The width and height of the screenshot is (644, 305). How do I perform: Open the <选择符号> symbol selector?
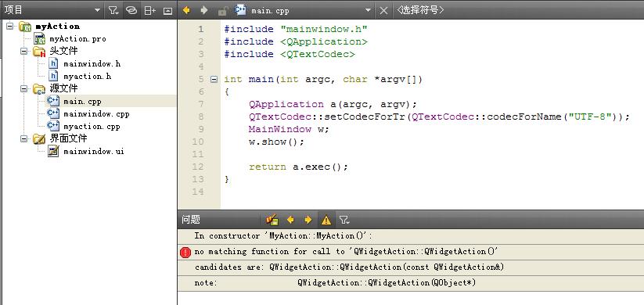[x=419, y=10]
